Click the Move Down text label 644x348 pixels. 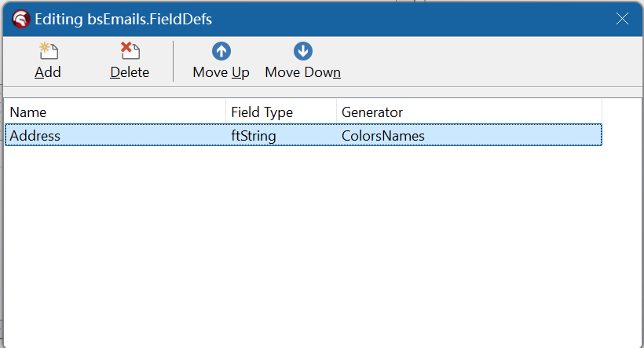pos(302,72)
